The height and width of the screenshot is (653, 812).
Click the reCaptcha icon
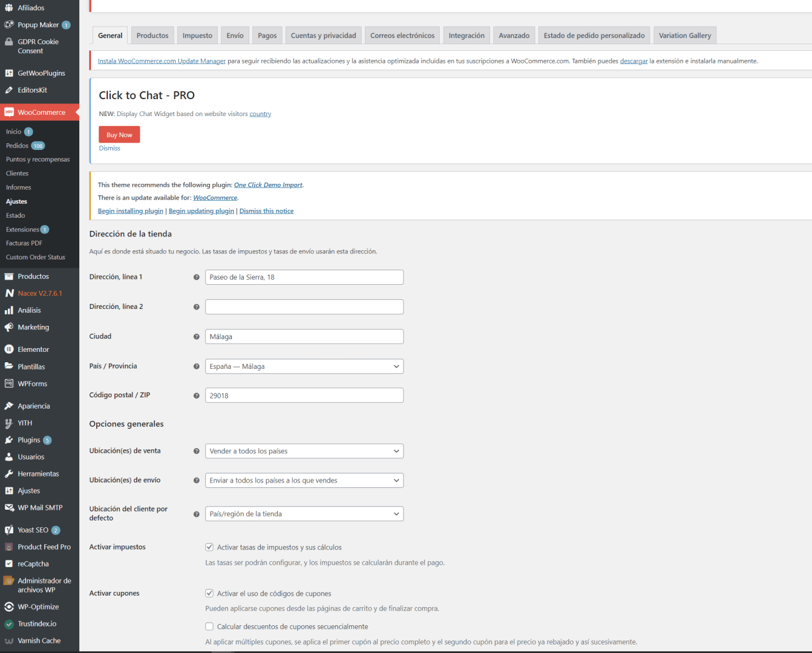click(x=9, y=564)
